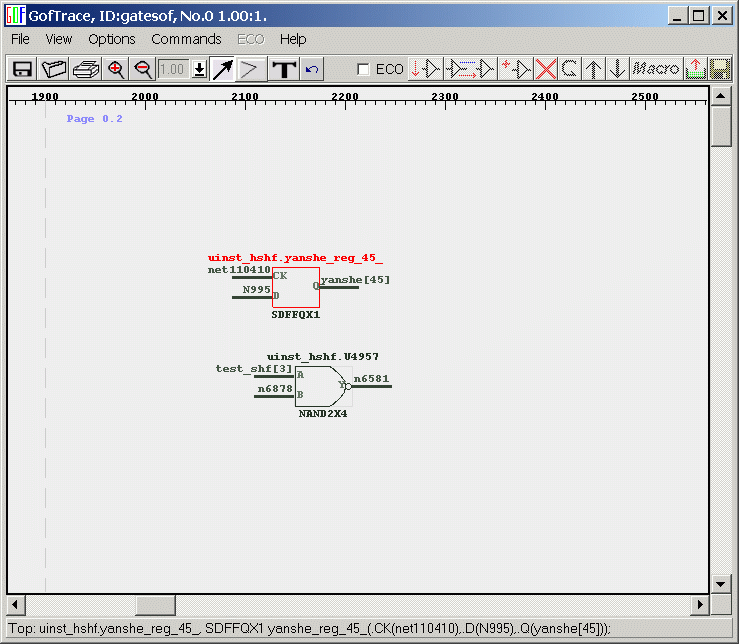Click the vertical scrollbar down arrow
This screenshot has height=644, width=739.
click(x=721, y=584)
